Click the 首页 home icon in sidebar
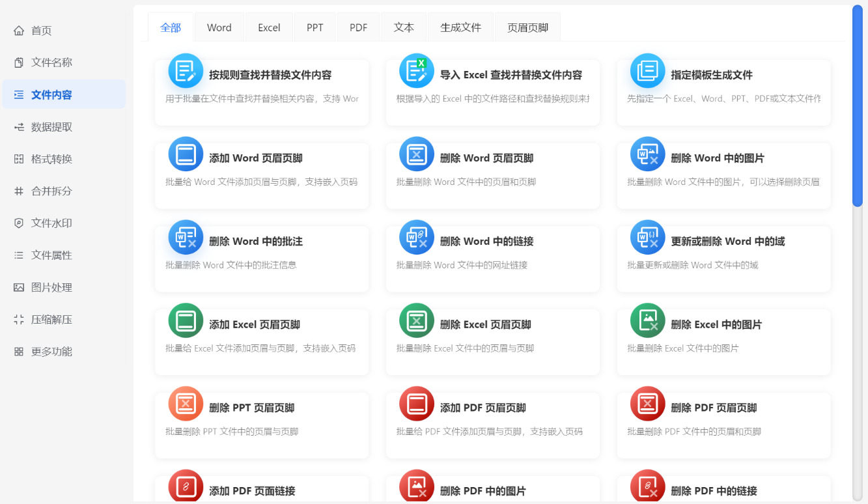The width and height of the screenshot is (868, 504). (x=19, y=31)
